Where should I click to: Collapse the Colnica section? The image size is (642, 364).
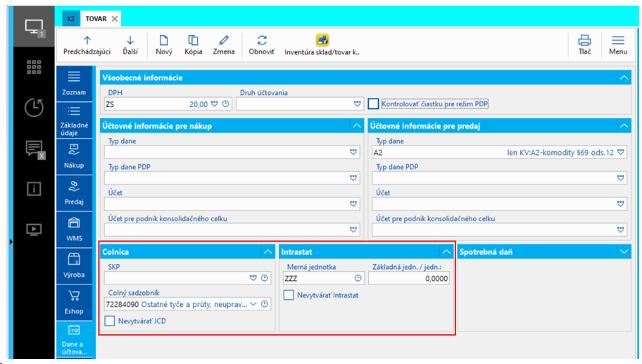267,252
